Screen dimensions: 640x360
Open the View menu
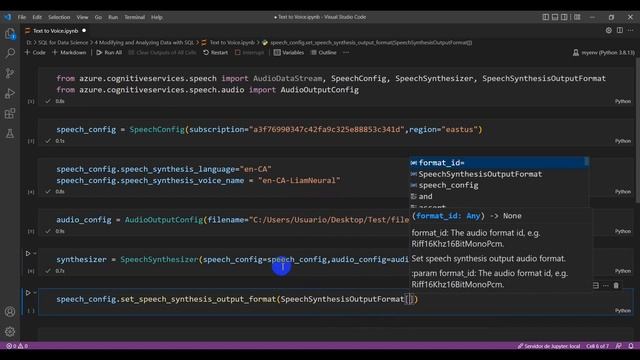[82, 17]
